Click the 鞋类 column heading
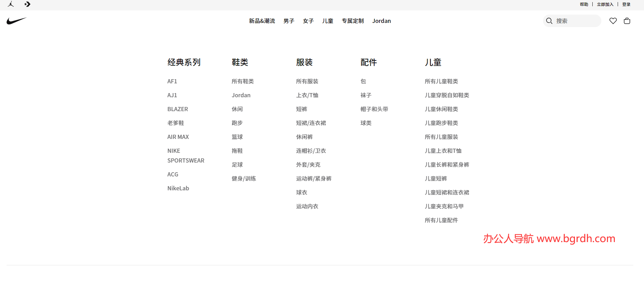This screenshot has width=644, height=282. [x=240, y=63]
